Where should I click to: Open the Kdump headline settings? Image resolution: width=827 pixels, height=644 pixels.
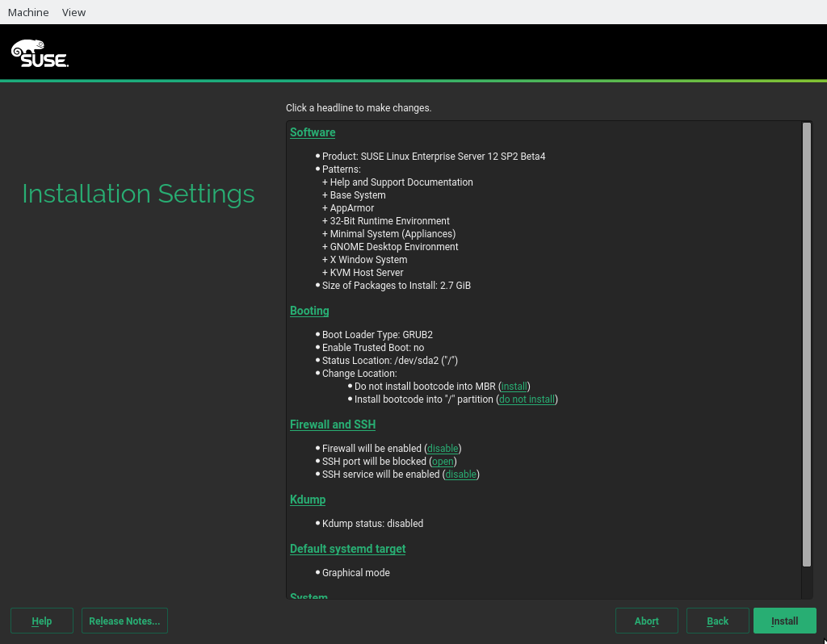tap(308, 500)
